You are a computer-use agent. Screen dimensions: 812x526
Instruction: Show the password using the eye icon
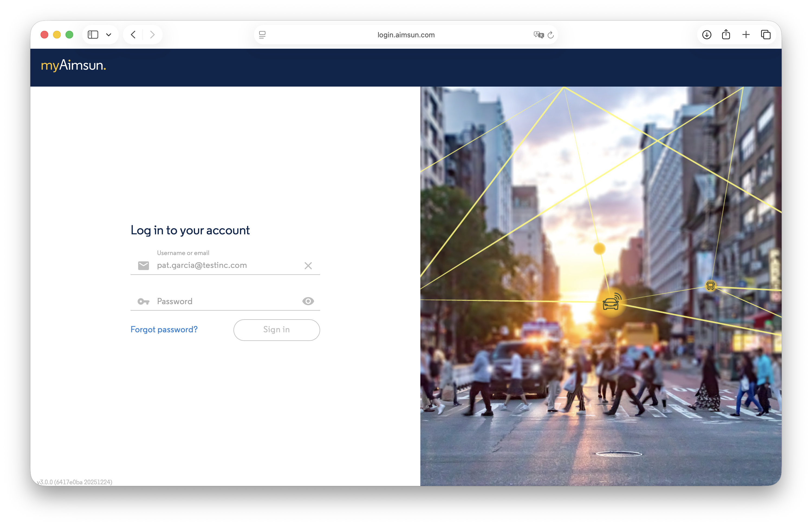tap(308, 301)
